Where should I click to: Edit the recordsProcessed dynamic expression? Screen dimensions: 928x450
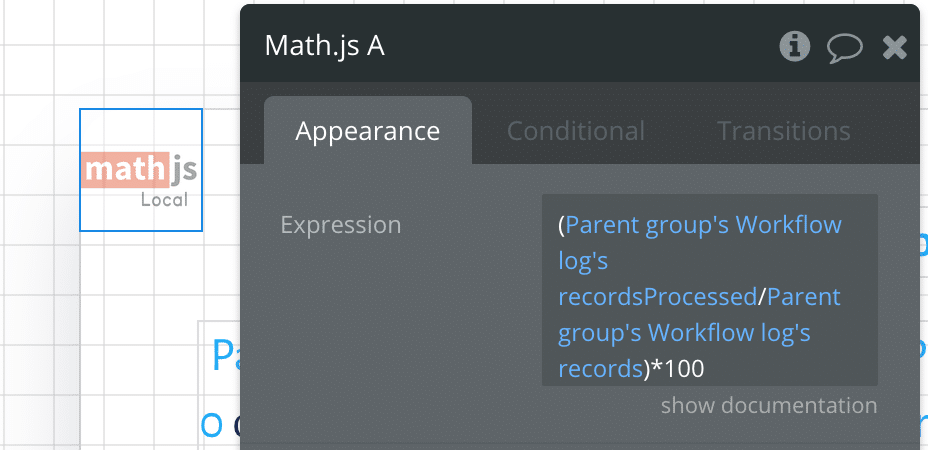pos(700,261)
